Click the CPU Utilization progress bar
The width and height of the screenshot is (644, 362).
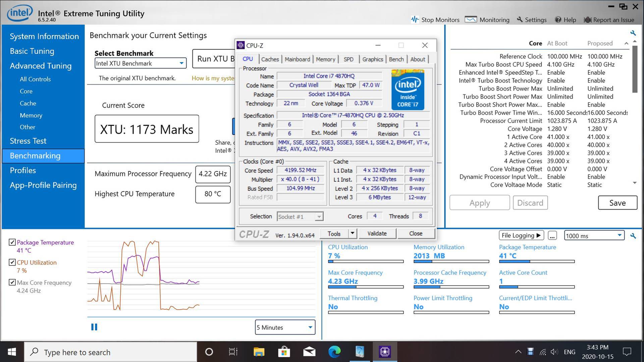tap(366, 261)
